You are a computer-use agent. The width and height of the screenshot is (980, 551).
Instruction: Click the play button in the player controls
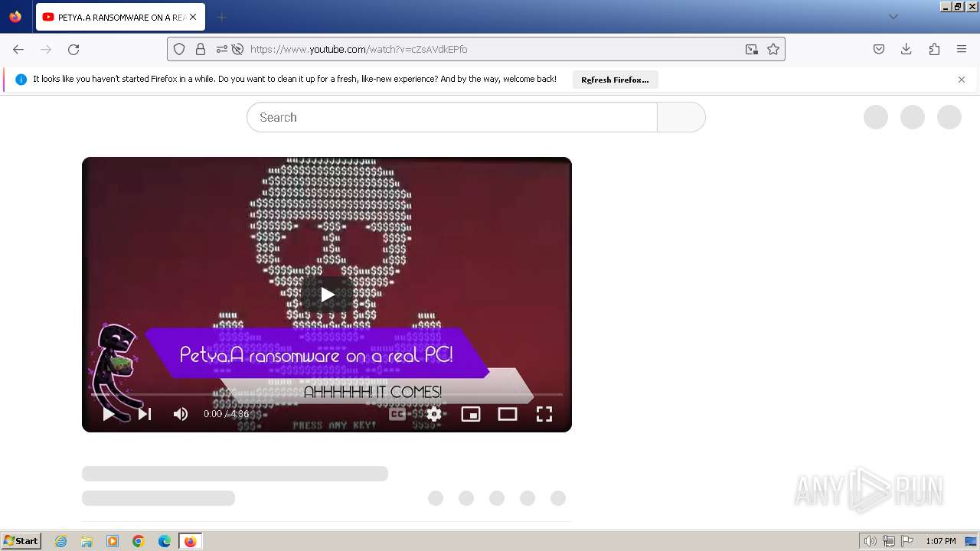click(109, 414)
